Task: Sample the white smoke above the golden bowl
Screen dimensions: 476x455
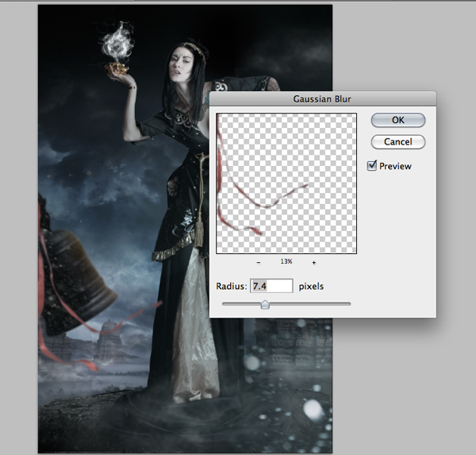Action: (x=117, y=43)
